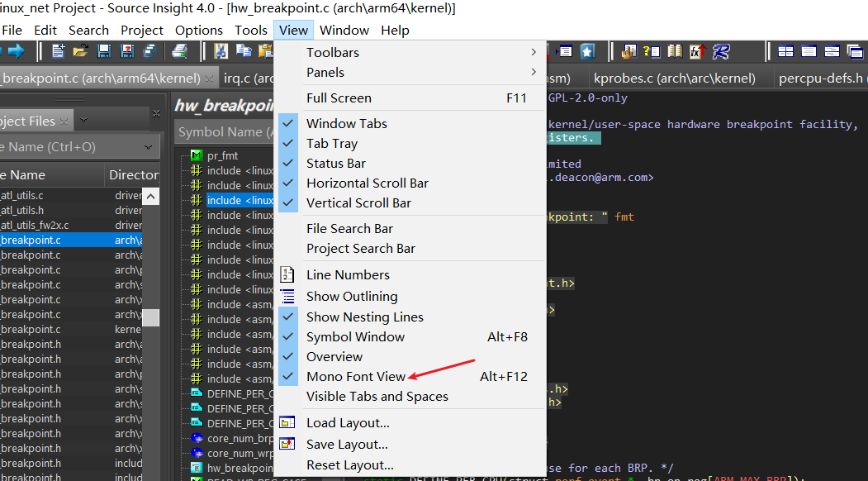Click the fx red arrow Jump To Caller icon
This screenshot has width=868, height=481.
tap(698, 51)
